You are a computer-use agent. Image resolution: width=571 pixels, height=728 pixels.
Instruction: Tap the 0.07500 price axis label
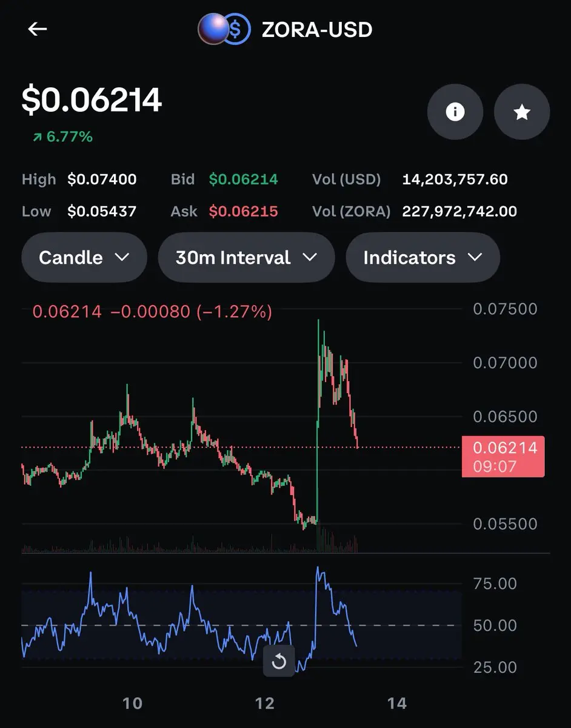[x=505, y=309]
